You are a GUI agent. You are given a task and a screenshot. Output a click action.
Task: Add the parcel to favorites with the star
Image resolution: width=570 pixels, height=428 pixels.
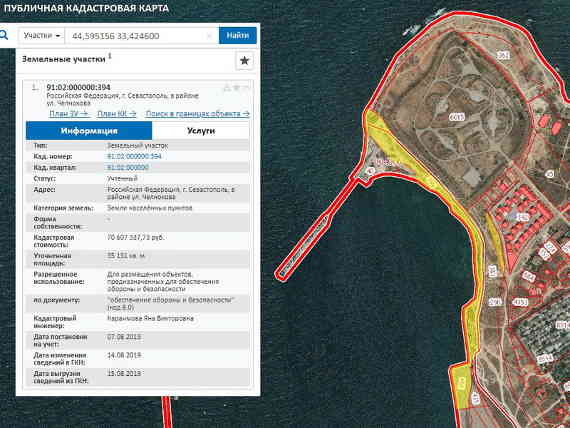click(244, 60)
